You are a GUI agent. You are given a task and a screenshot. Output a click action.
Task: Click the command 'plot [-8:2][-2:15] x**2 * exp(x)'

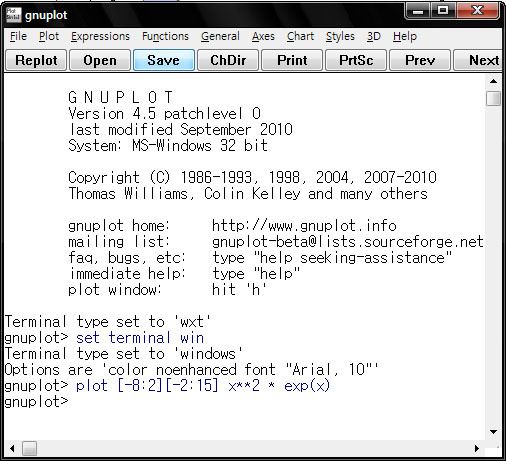(203, 386)
